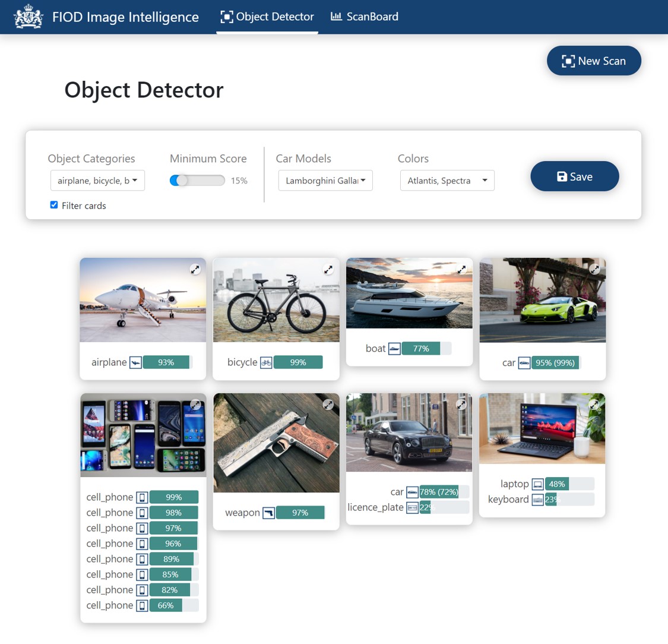Screen dimensions: 668x644
Task: Open the green Lamborghini photo thumbnail
Action: point(543,300)
